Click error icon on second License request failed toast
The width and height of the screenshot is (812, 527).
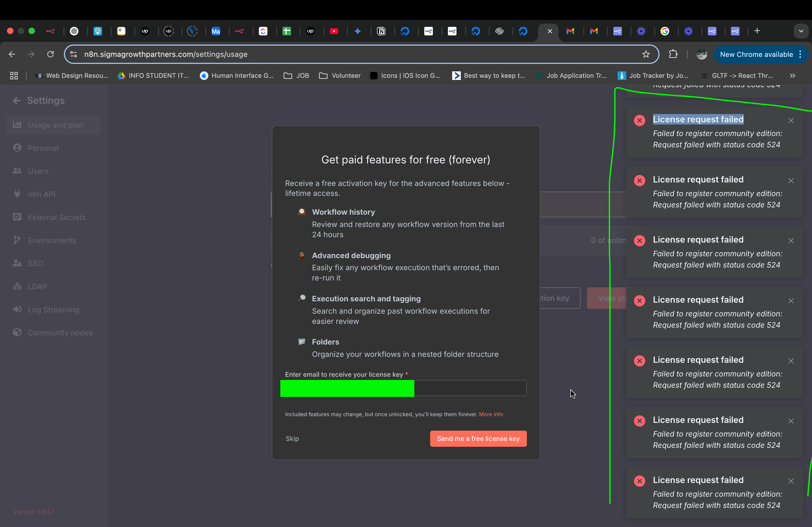[639, 181]
